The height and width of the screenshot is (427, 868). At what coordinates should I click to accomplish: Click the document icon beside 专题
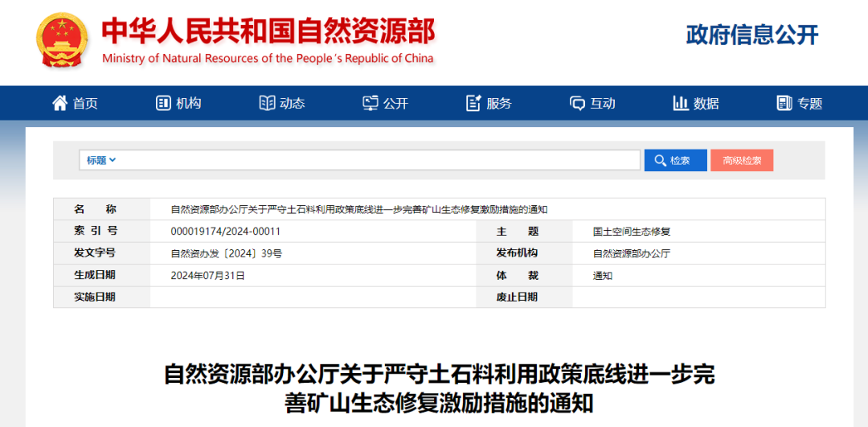pos(784,103)
